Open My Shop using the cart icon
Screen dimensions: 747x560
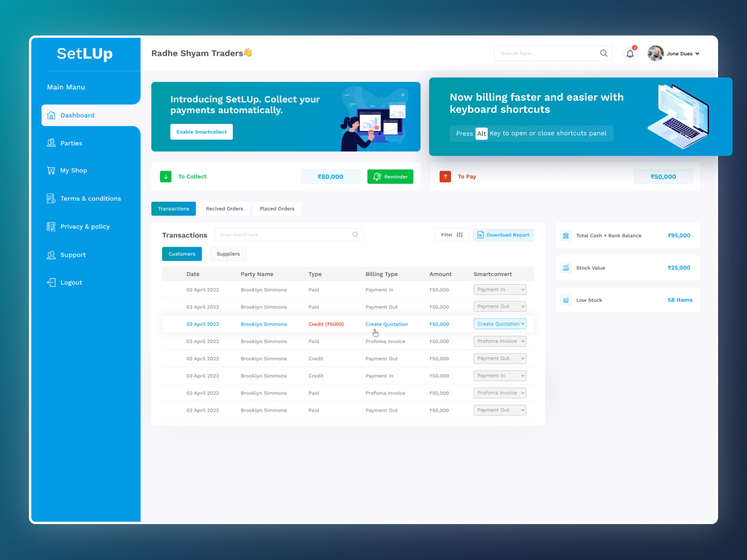[51, 170]
